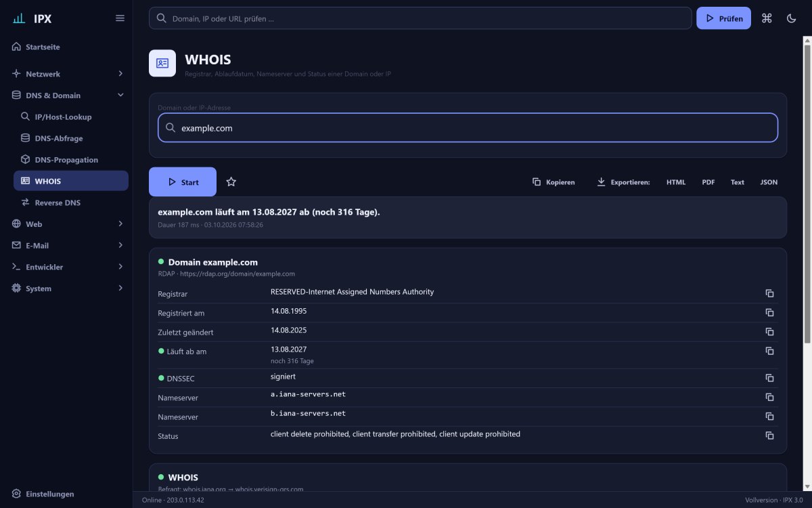This screenshot has height=508, width=812.
Task: Copy the Registriert am value
Action: pos(769,312)
